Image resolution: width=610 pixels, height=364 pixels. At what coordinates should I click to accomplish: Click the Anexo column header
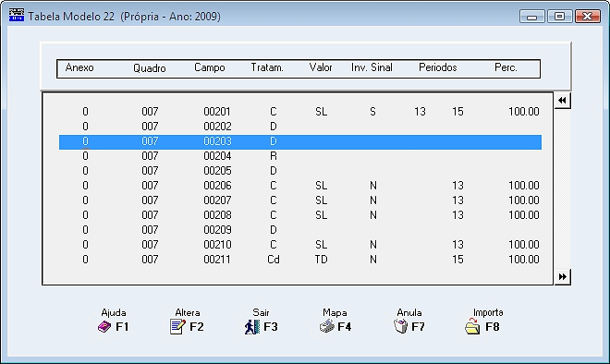(x=79, y=67)
